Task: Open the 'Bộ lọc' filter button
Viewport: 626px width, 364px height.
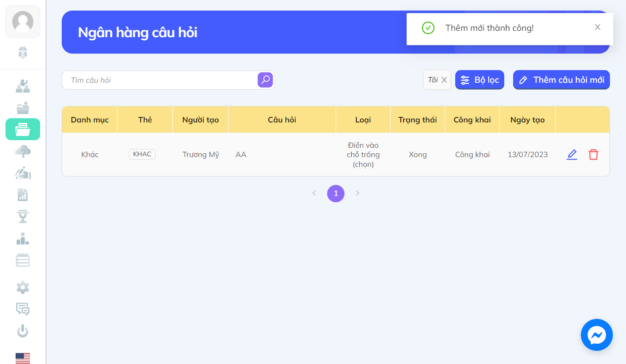Action: pyautogui.click(x=480, y=80)
